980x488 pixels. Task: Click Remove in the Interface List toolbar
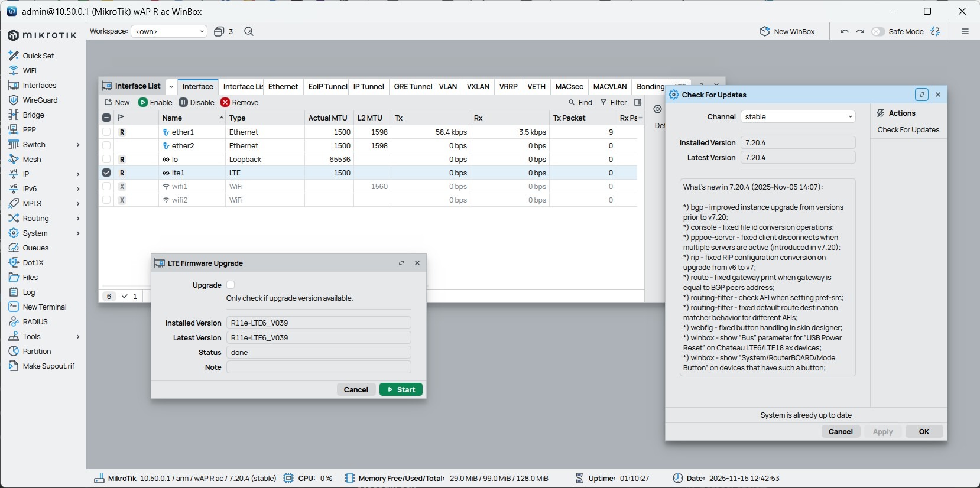click(240, 102)
